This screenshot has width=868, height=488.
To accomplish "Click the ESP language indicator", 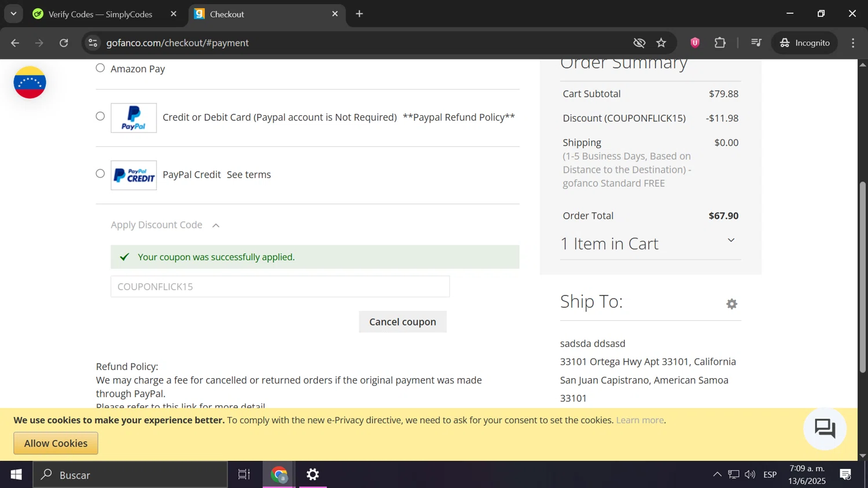I will [770, 475].
